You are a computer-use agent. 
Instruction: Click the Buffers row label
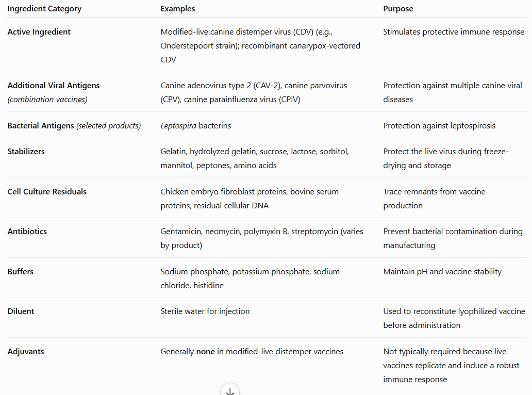pyautogui.click(x=20, y=271)
